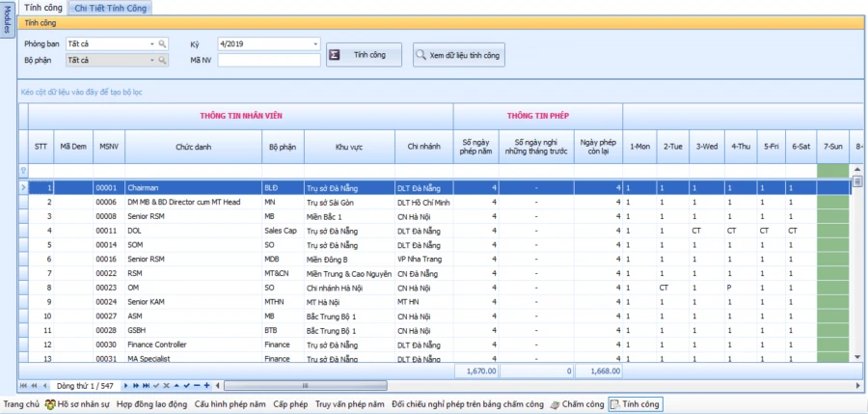Sort by Bộ phận column header
The height and width of the screenshot is (414, 868).
point(283,147)
